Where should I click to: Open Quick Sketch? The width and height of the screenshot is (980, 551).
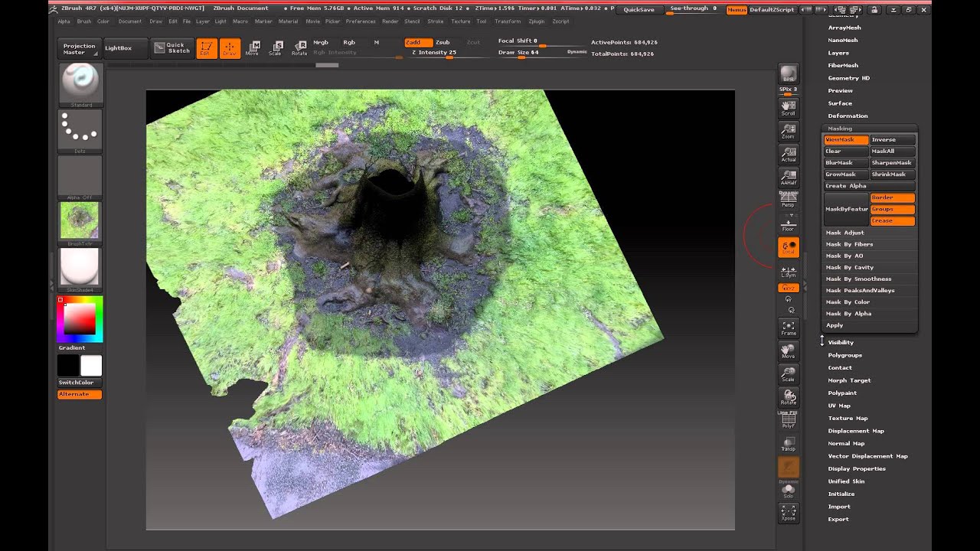[171, 48]
